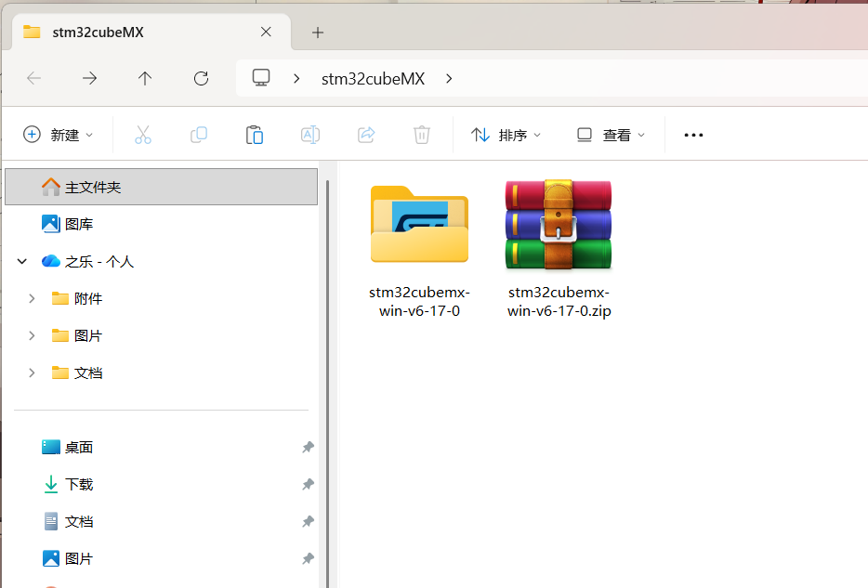Screen dimensions: 868x588
Task: Open the More options ellipsis menu
Action: coord(693,135)
